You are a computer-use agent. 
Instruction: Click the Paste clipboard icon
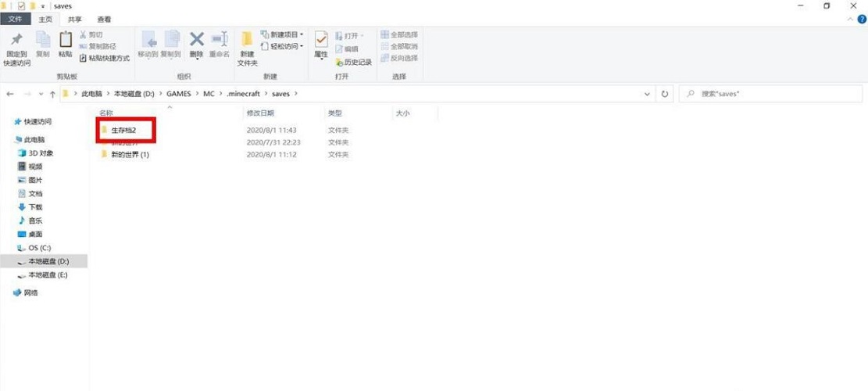coord(66,41)
